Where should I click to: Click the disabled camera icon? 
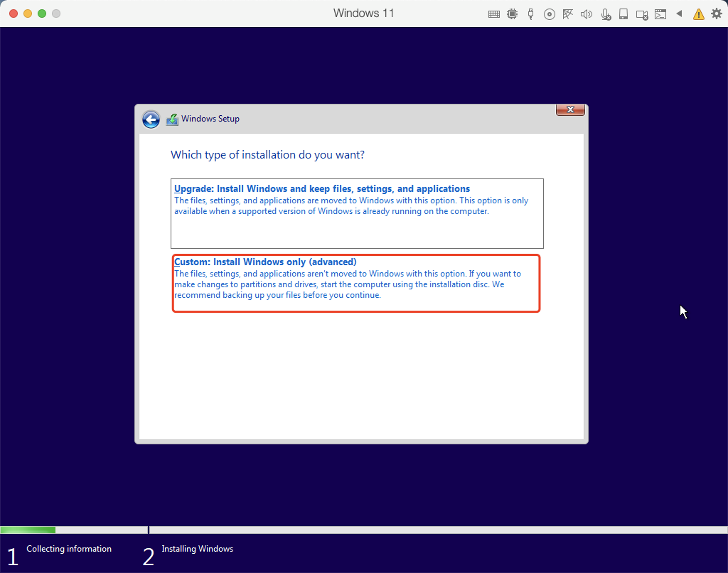click(642, 15)
